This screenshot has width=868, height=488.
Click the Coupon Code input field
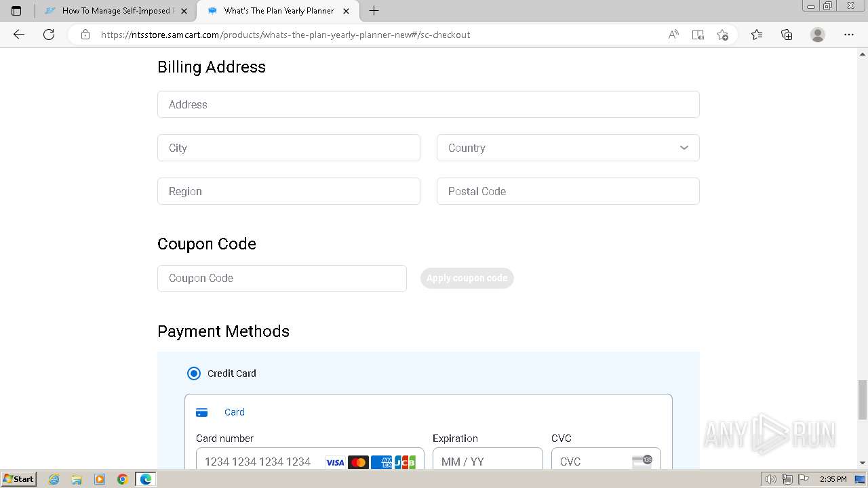[282, 278]
